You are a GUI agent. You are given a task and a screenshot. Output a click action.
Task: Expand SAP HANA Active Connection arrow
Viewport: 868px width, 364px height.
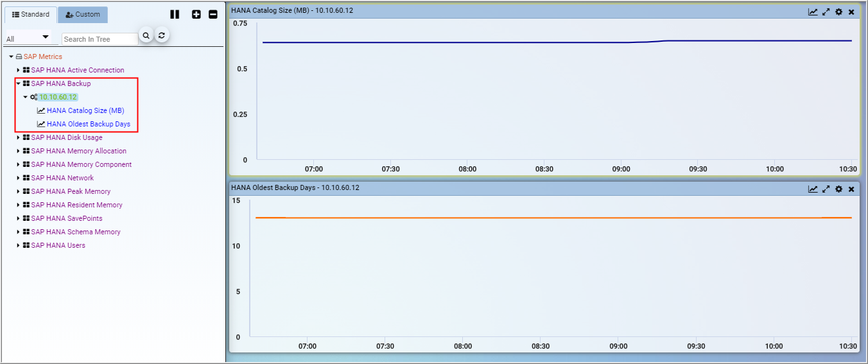click(x=19, y=70)
